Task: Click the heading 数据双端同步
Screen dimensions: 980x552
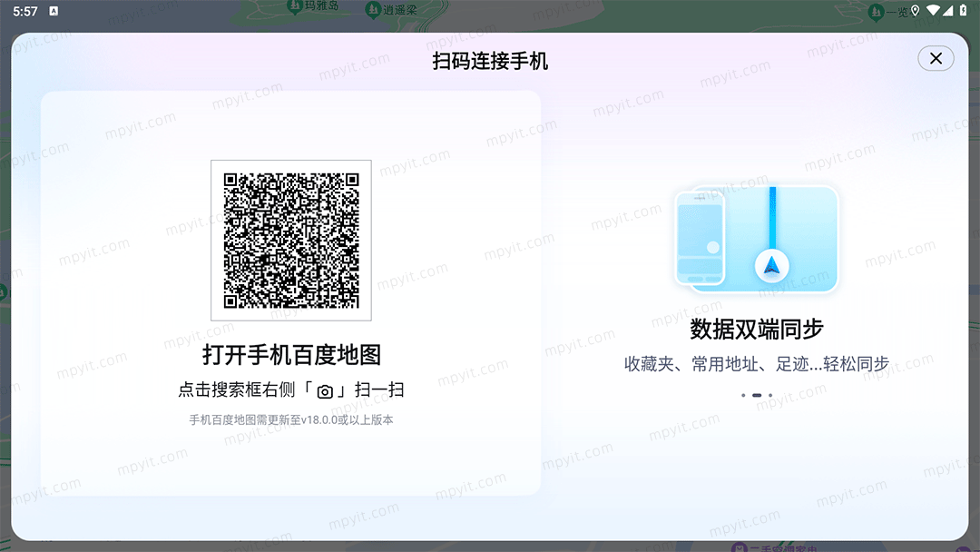Action: coord(756,329)
